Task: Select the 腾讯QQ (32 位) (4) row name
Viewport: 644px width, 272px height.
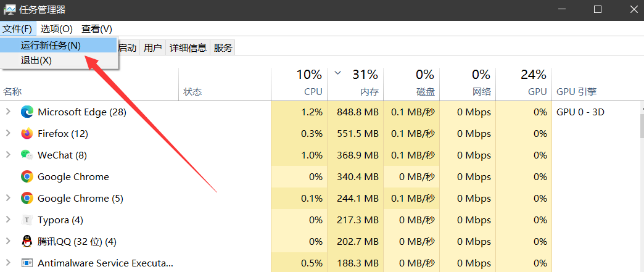Action: [77, 241]
